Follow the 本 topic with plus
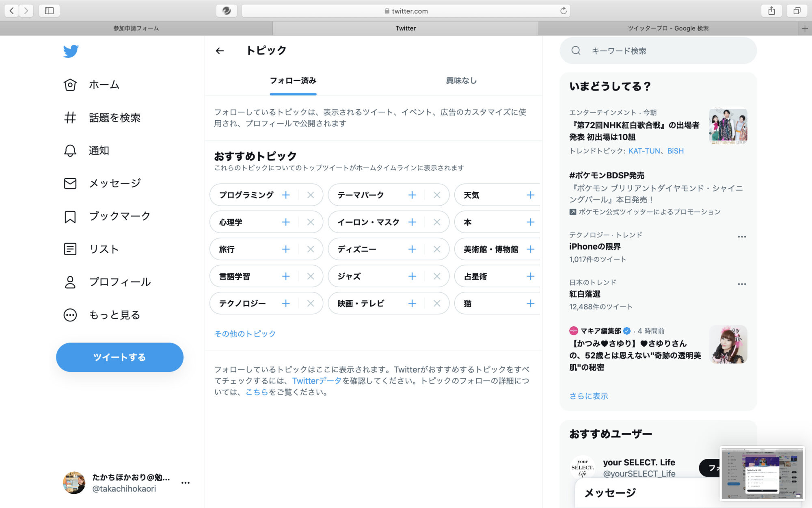 [x=530, y=222]
